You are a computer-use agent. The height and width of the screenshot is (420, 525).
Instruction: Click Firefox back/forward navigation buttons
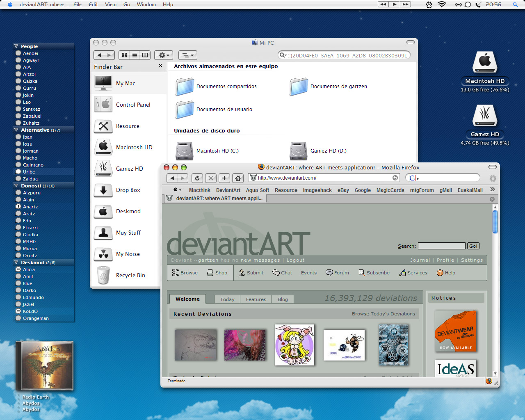(178, 178)
